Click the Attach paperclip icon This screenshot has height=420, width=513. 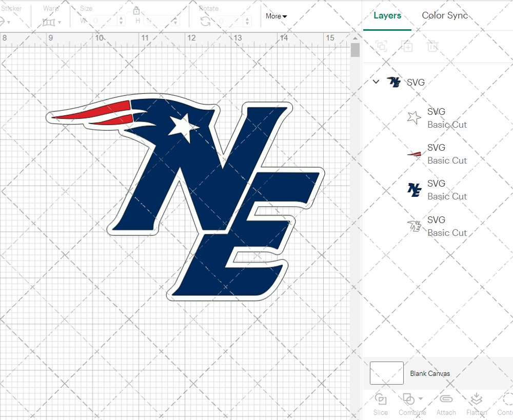[x=446, y=399]
